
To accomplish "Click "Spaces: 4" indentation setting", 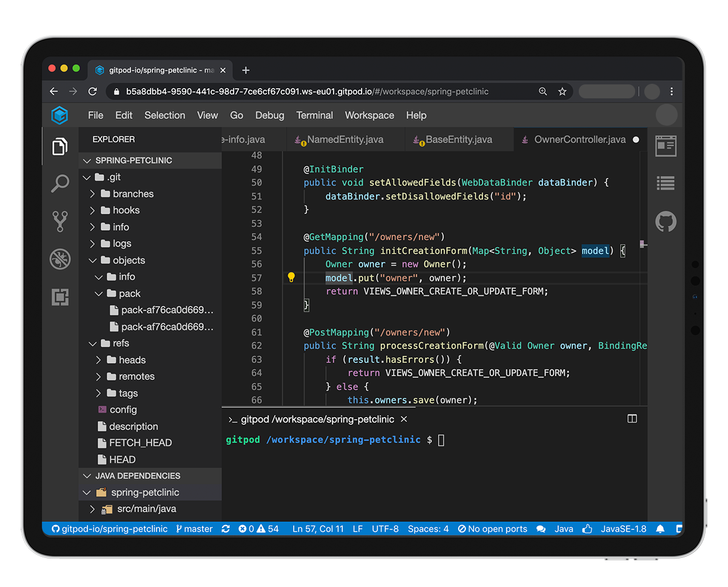I will click(x=428, y=529).
